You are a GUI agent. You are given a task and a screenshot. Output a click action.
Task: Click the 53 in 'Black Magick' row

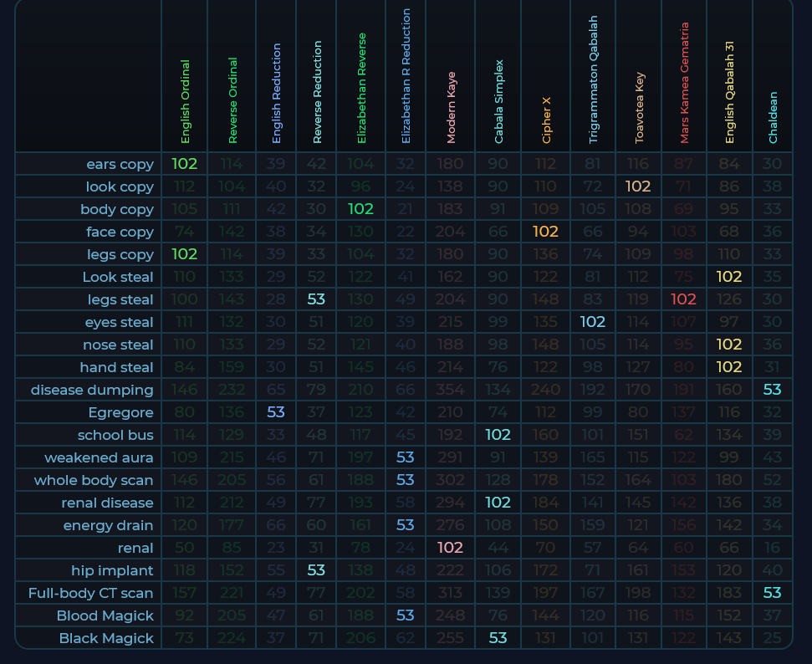[498, 638]
